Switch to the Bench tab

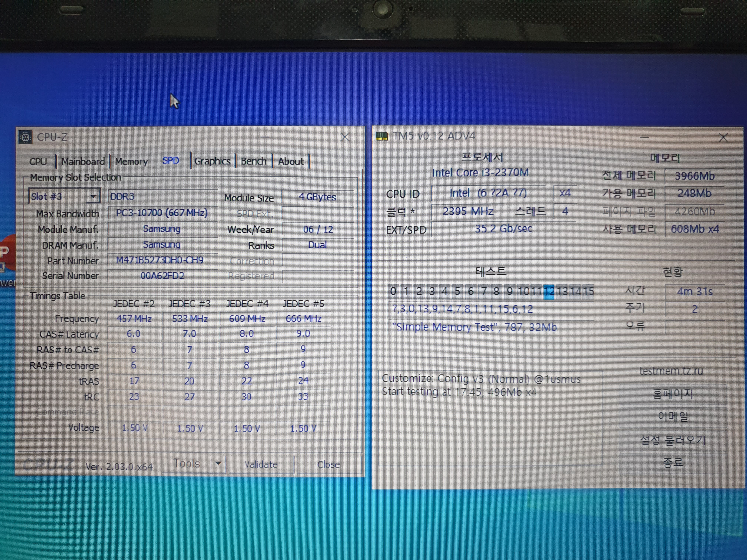pyautogui.click(x=254, y=161)
